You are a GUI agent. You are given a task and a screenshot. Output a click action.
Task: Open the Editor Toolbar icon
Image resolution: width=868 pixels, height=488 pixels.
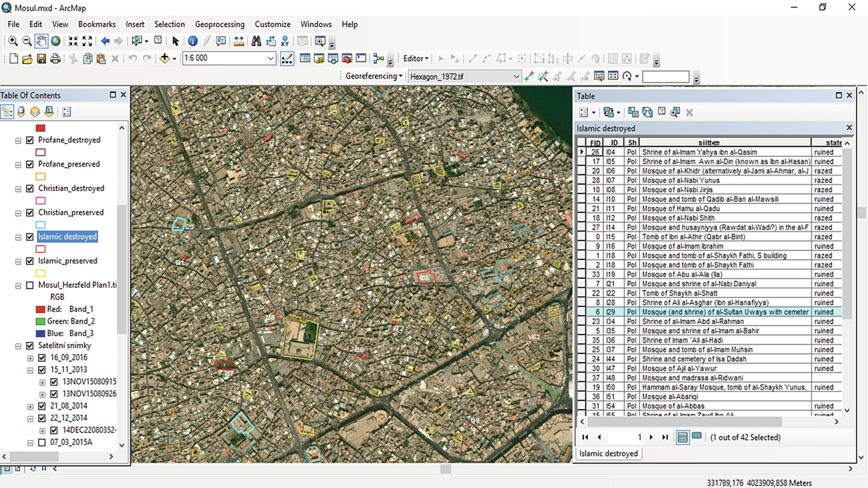coord(287,59)
